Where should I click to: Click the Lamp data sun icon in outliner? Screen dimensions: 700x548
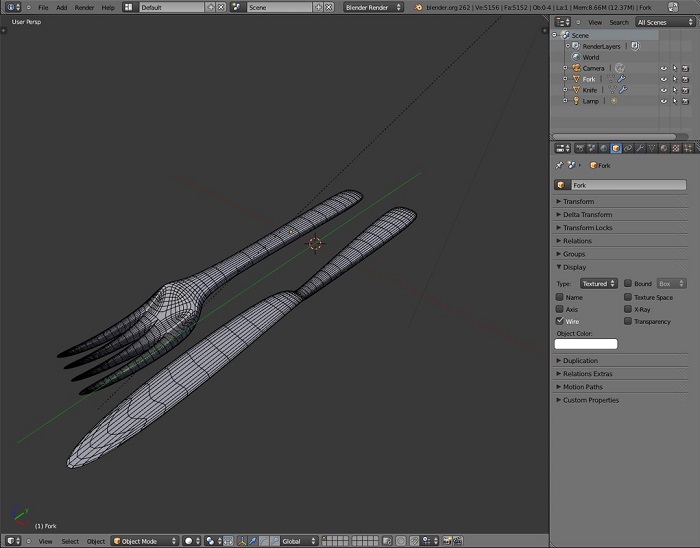614,101
